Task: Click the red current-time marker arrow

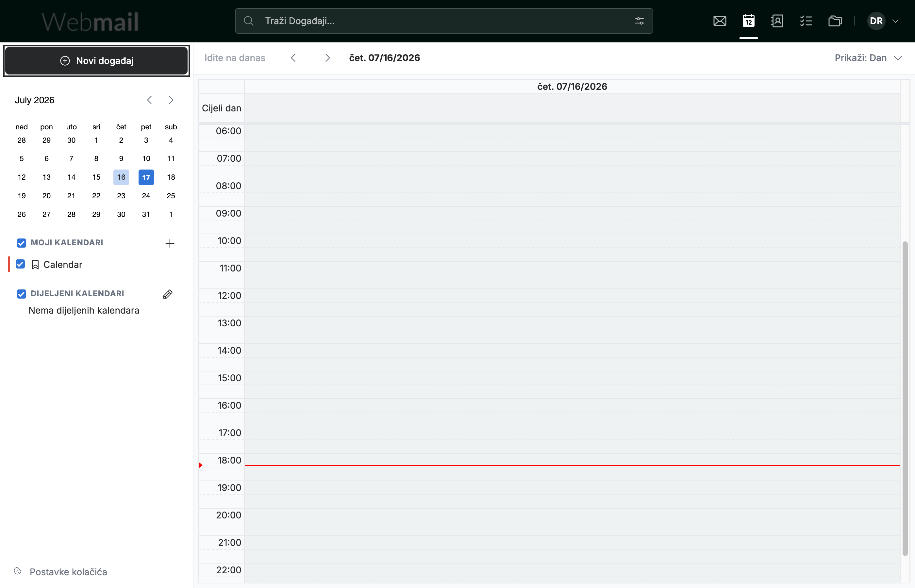Action: 201,465
